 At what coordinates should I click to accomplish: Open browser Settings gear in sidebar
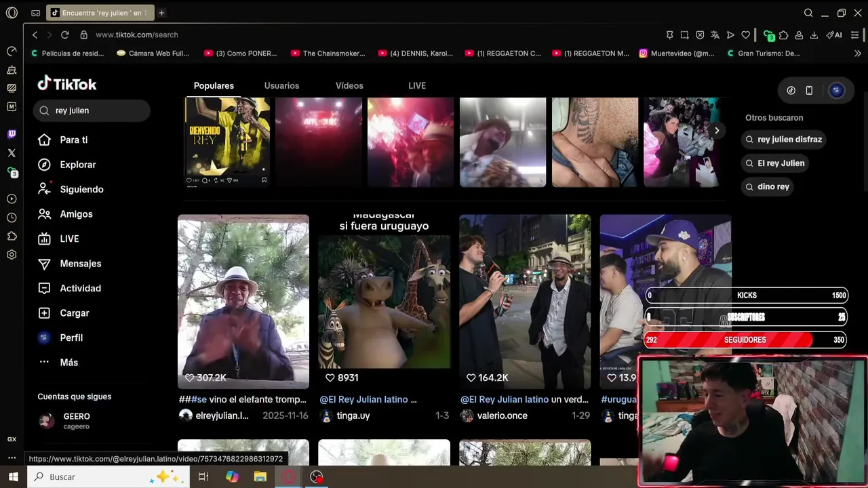[x=12, y=255]
